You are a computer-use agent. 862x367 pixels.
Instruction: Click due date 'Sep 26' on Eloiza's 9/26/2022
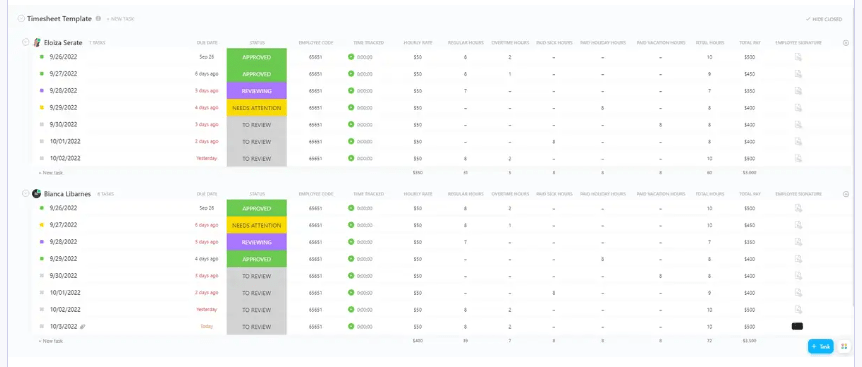(207, 57)
